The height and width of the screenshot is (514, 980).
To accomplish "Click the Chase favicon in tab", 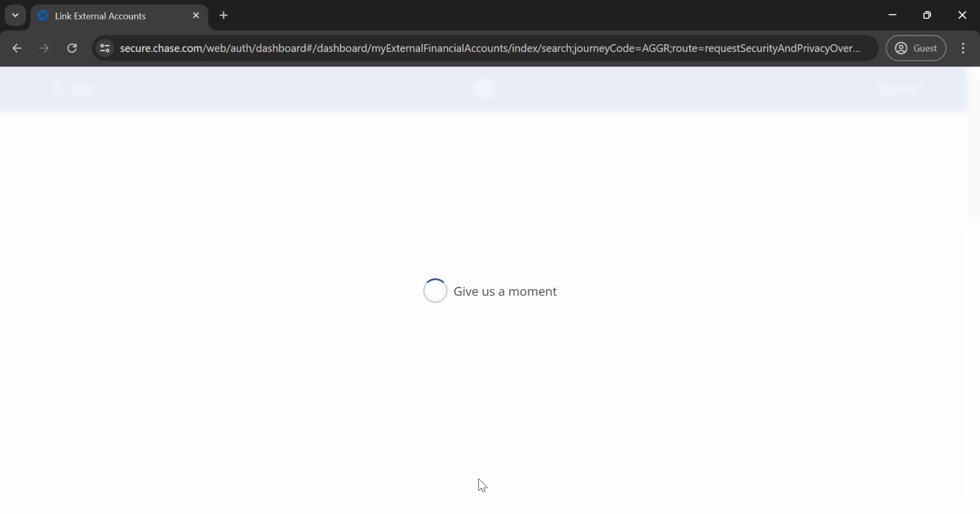I will click(x=43, y=16).
